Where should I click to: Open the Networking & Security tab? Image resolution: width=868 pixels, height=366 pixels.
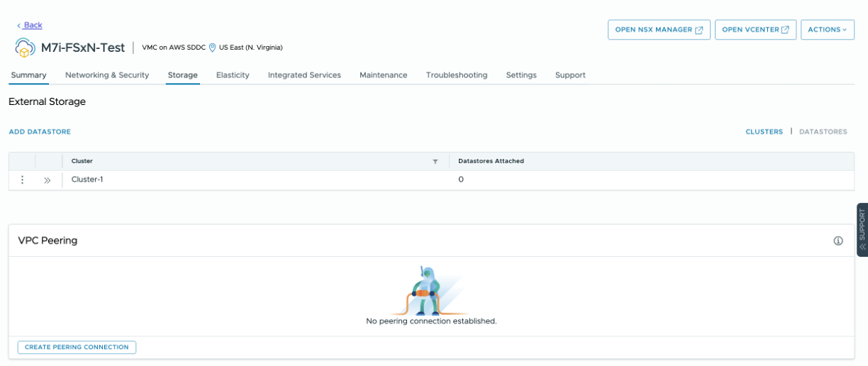click(107, 75)
